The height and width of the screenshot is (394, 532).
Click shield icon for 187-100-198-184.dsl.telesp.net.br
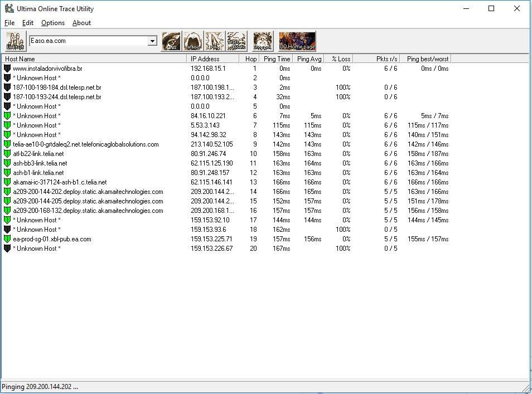(x=7, y=87)
